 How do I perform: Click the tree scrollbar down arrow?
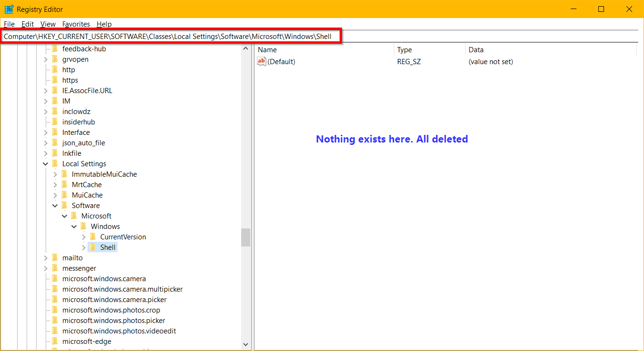[x=245, y=344]
